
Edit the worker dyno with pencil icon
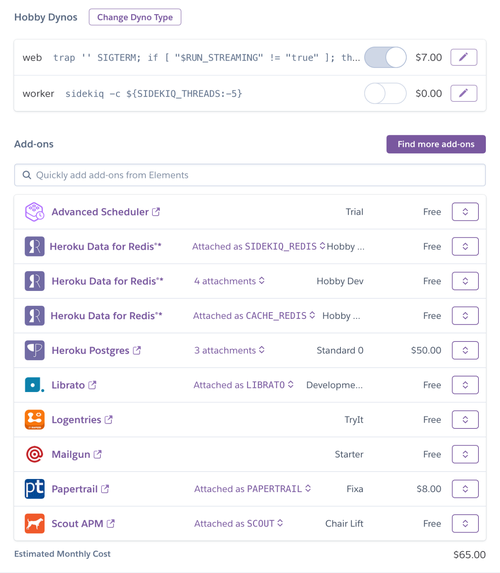463,94
